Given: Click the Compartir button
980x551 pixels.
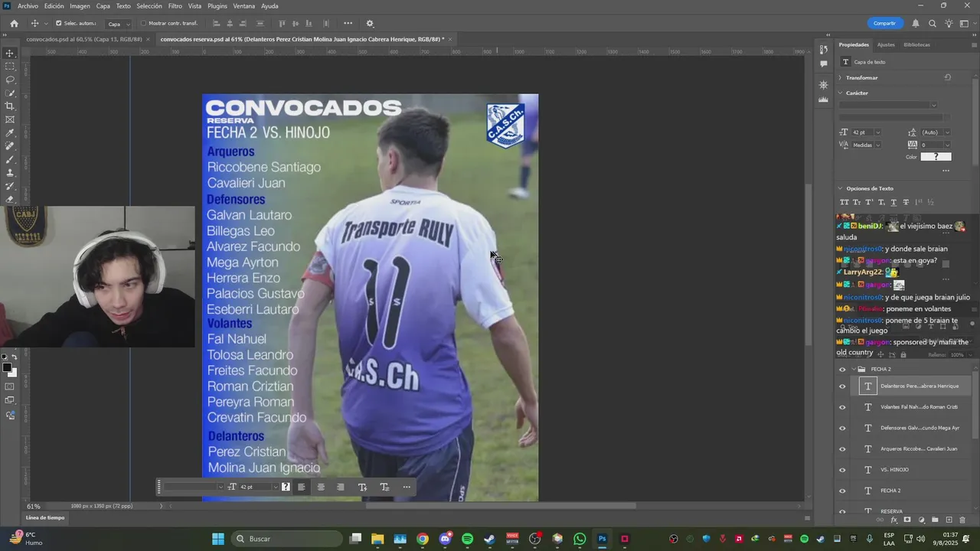Looking at the screenshot, I should click(x=884, y=24).
